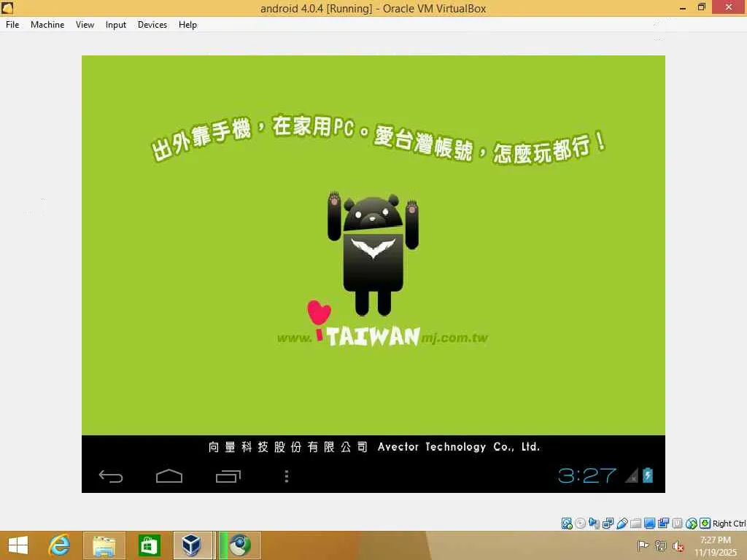Screen dimensions: 747x560
Task: Open the Input menu
Action: 116,25
